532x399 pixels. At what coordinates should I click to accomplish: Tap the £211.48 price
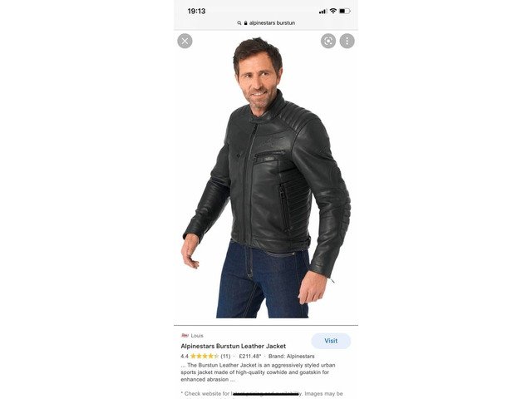coord(250,357)
